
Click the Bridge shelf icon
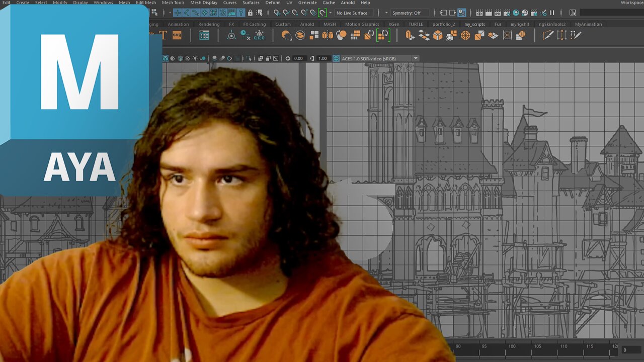coord(424,35)
